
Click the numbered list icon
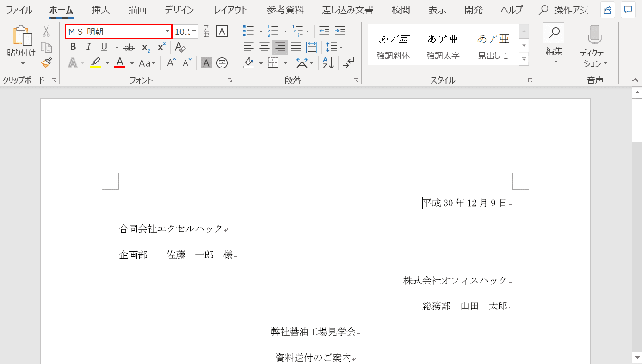[x=273, y=31]
